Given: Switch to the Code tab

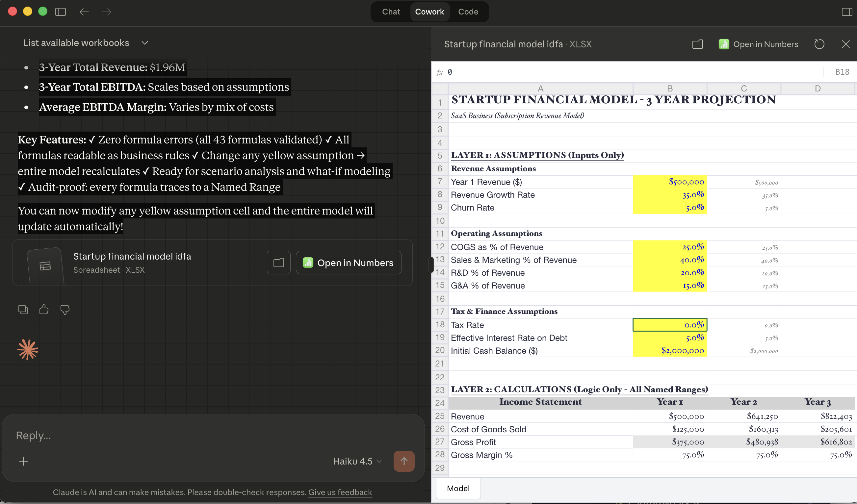Looking at the screenshot, I should tap(468, 12).
